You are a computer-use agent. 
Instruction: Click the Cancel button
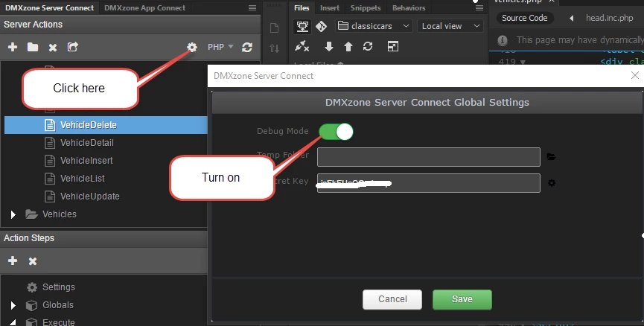[x=392, y=299]
